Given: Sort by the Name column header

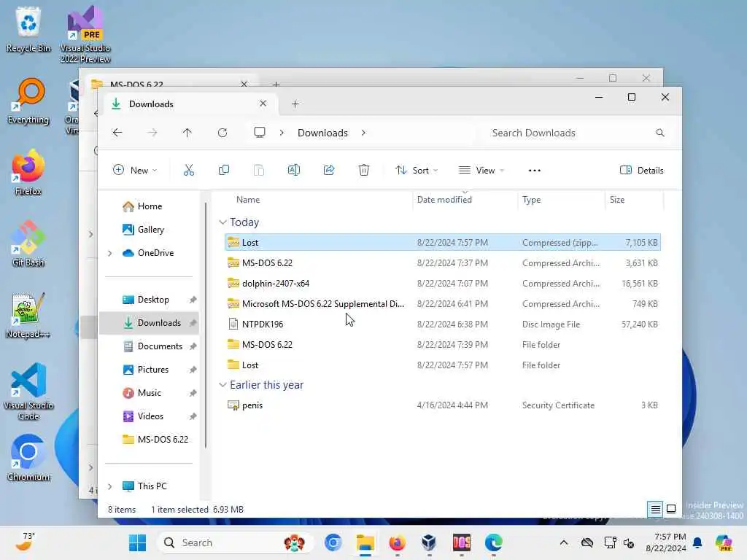Looking at the screenshot, I should [x=248, y=200].
